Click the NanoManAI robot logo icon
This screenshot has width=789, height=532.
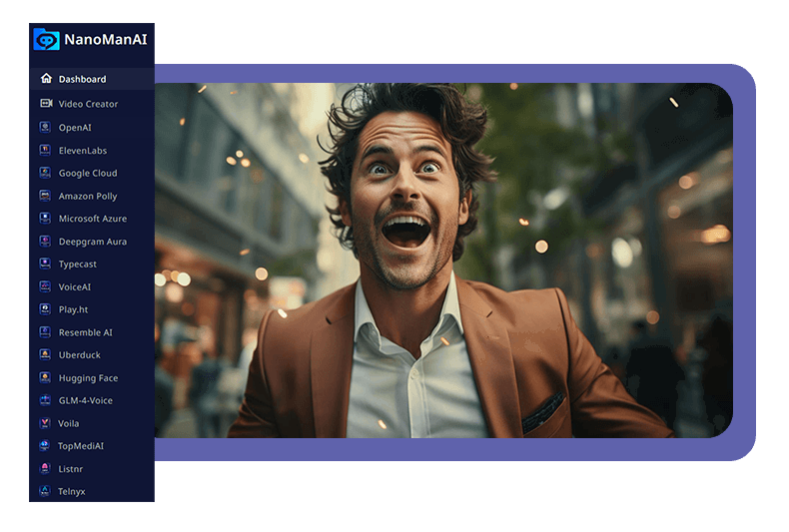click(x=46, y=40)
